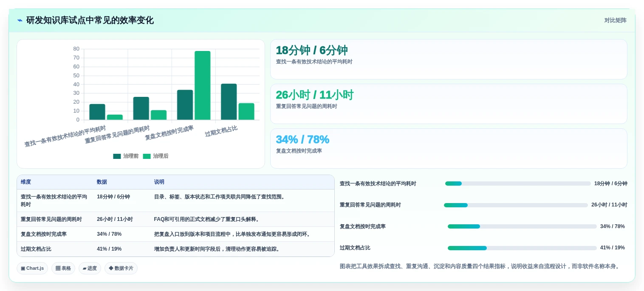Click the tall 治理后 bar for 复盘文档按时完成率
The width and height of the screenshot is (644, 291).
[x=203, y=85]
